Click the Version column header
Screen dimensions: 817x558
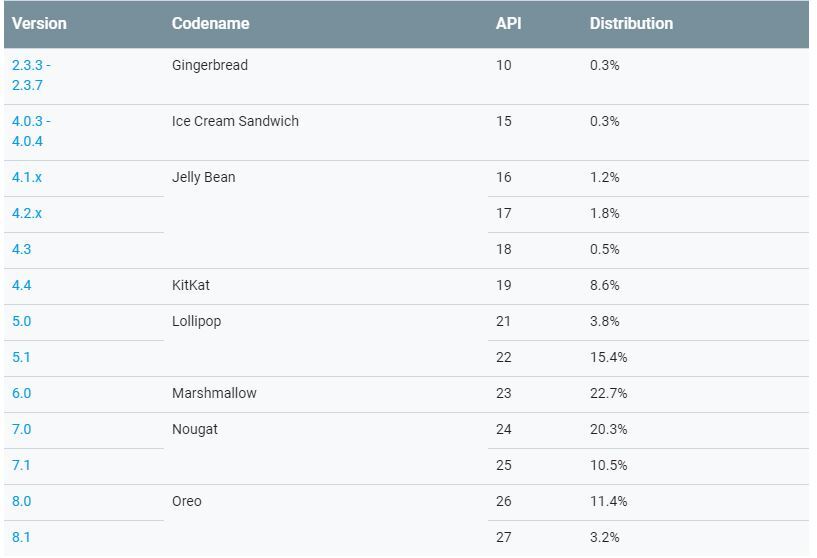39,23
